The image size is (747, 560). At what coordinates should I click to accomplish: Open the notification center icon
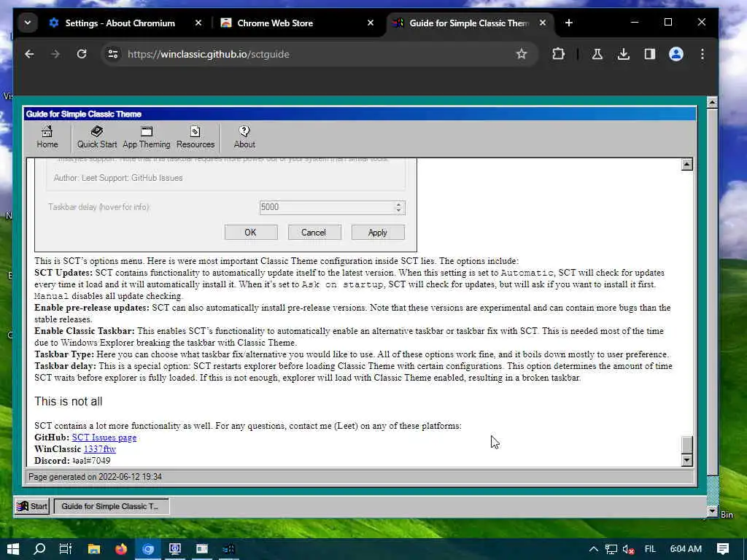tap(723, 549)
